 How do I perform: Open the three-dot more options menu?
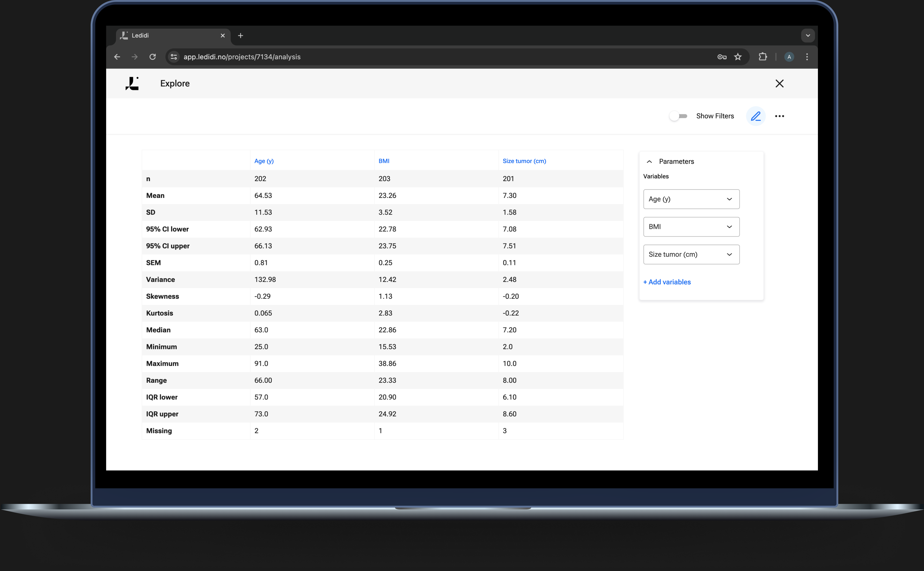[779, 116]
